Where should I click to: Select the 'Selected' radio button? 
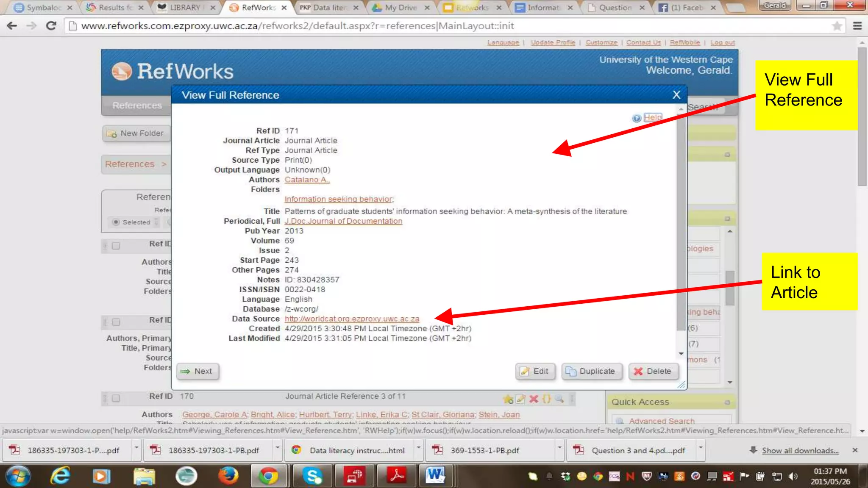click(x=116, y=222)
